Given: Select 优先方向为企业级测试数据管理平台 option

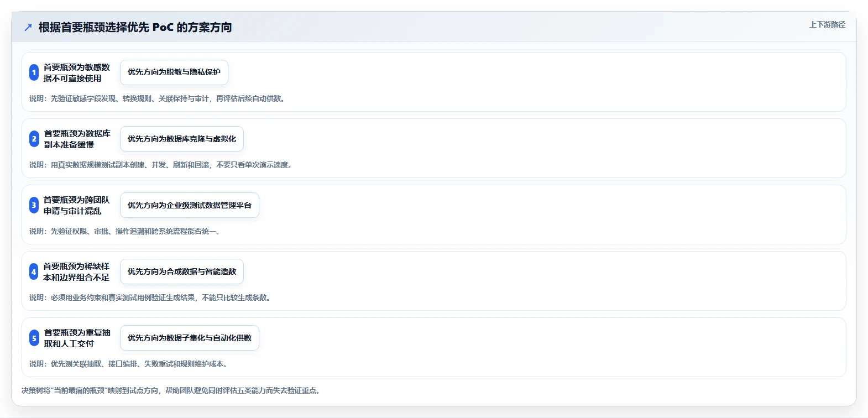Looking at the screenshot, I should (x=190, y=205).
